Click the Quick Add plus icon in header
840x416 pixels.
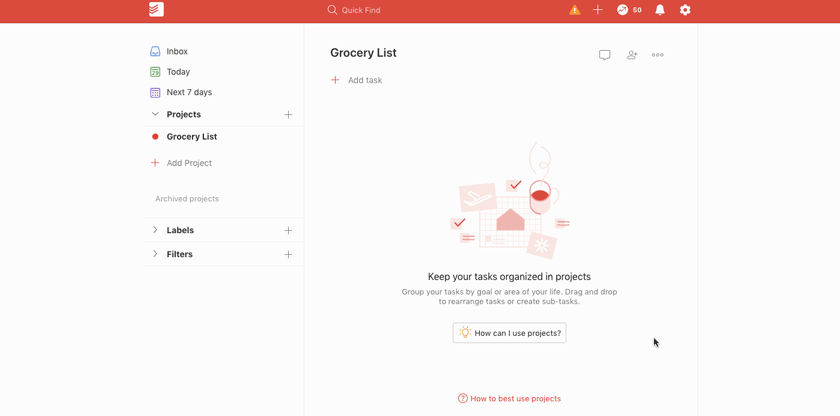598,10
